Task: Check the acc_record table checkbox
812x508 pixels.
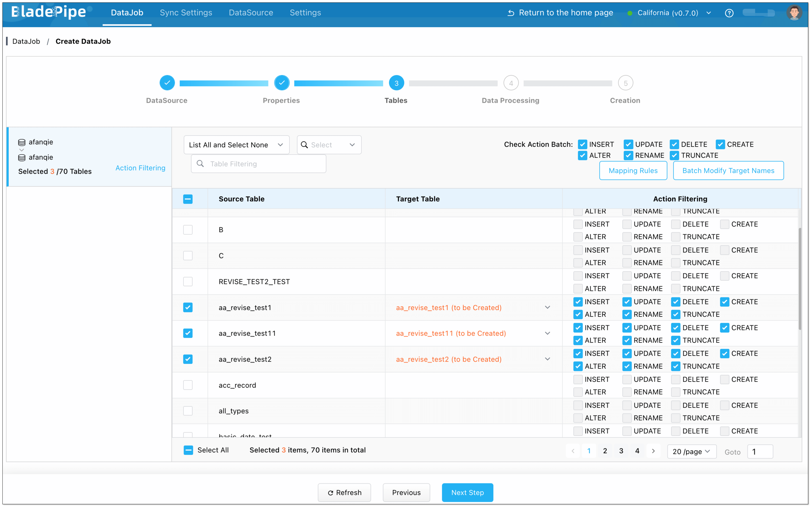Action: point(188,385)
